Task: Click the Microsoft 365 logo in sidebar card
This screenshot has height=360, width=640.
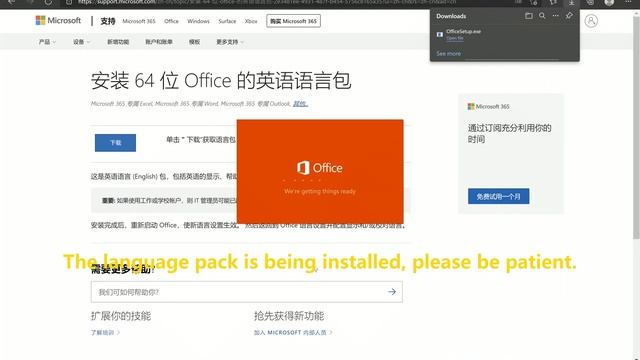Action: coord(489,107)
